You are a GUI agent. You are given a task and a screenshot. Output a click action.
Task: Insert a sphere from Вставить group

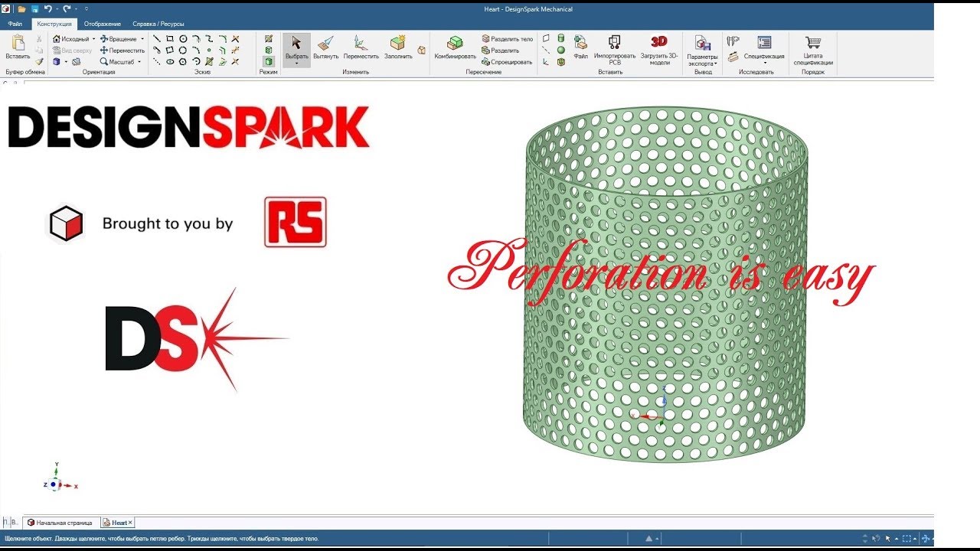coord(560,50)
